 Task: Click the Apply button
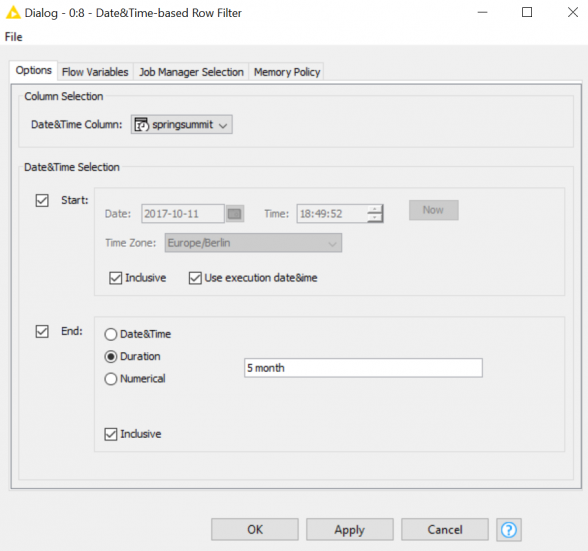[350, 530]
